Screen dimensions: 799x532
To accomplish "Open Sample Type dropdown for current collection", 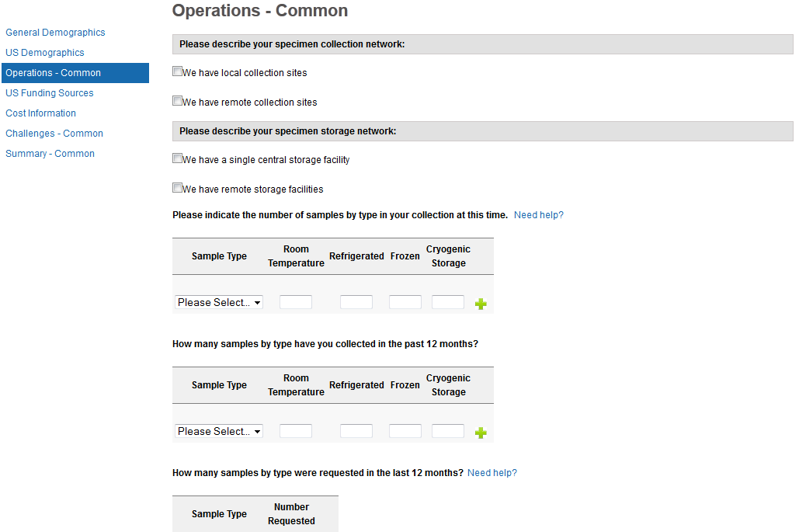I will click(x=219, y=302).
